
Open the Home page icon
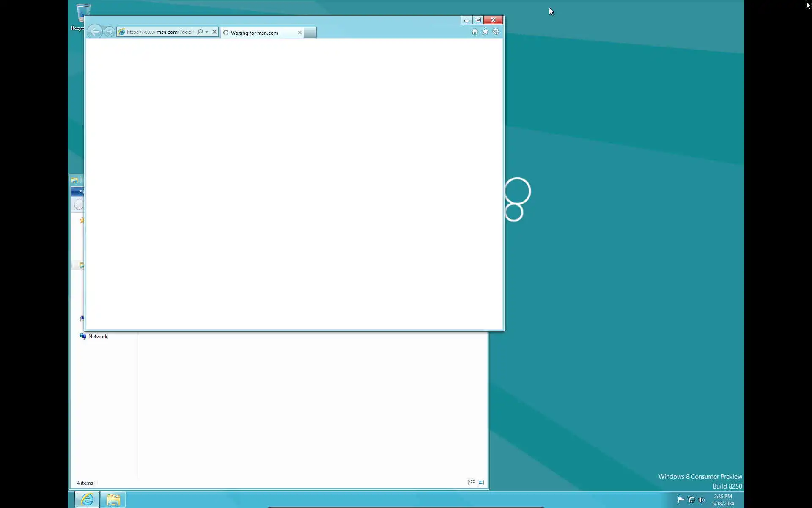click(x=475, y=32)
